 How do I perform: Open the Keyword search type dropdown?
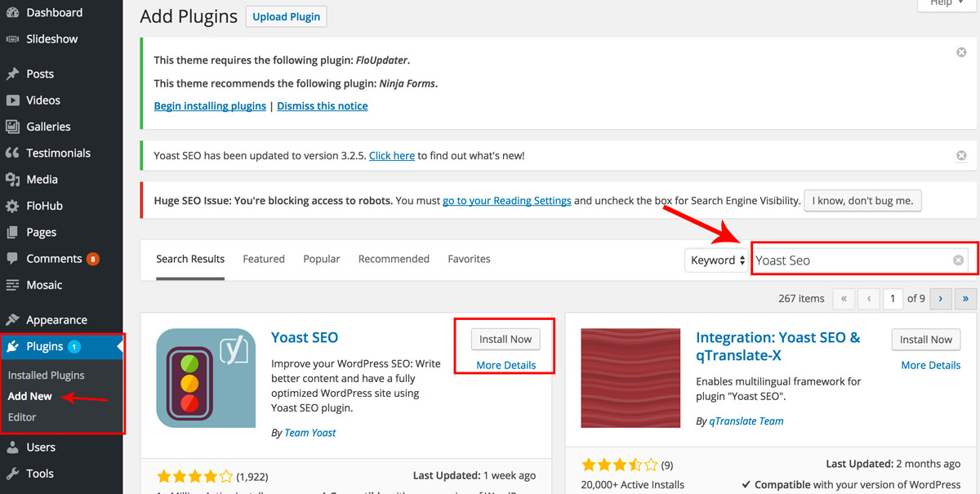[718, 260]
